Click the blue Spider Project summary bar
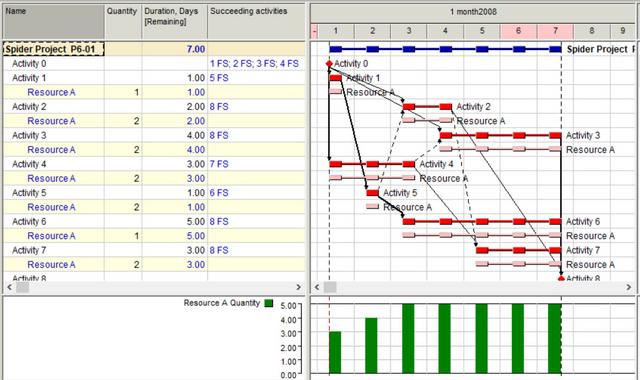Screen dimensions: 640x380 point(445,49)
